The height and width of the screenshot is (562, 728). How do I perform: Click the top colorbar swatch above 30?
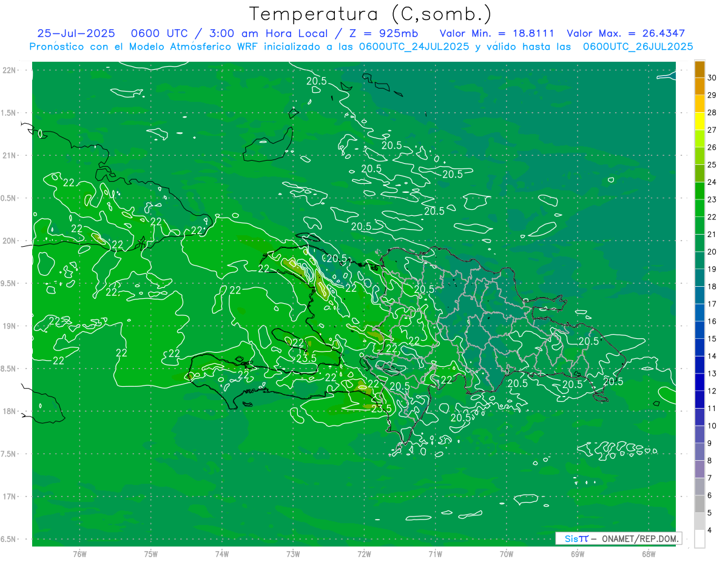699,69
